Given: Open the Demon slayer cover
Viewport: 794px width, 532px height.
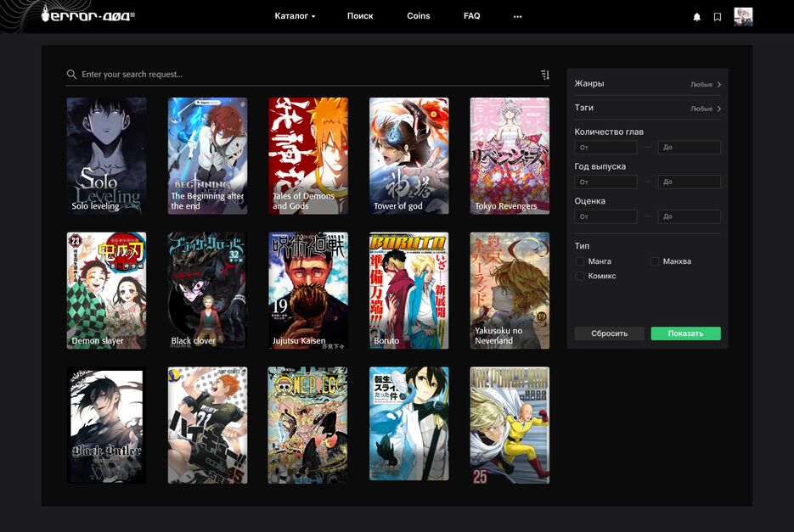Looking at the screenshot, I should (106, 290).
